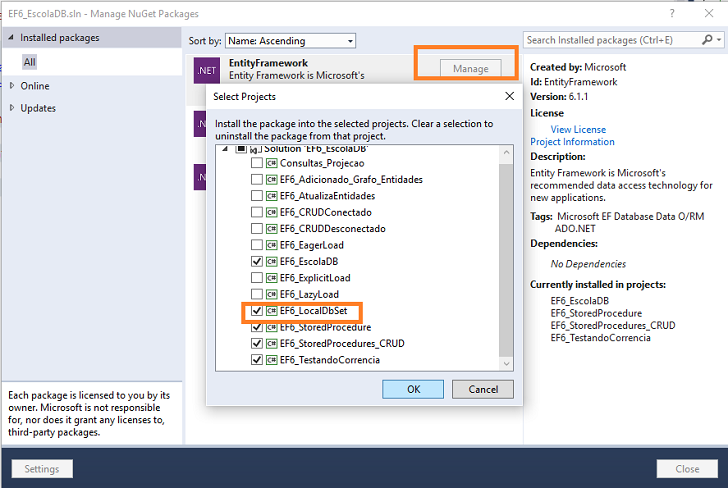Click the C# icon beside EF6_AtualizaEntidades
Image resolution: width=728 pixels, height=488 pixels.
point(272,196)
